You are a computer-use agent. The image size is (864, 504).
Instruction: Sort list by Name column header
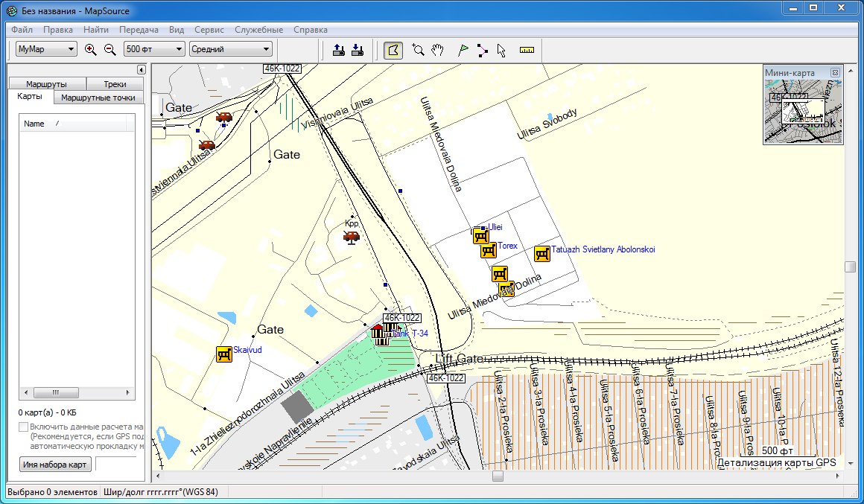click(72, 124)
